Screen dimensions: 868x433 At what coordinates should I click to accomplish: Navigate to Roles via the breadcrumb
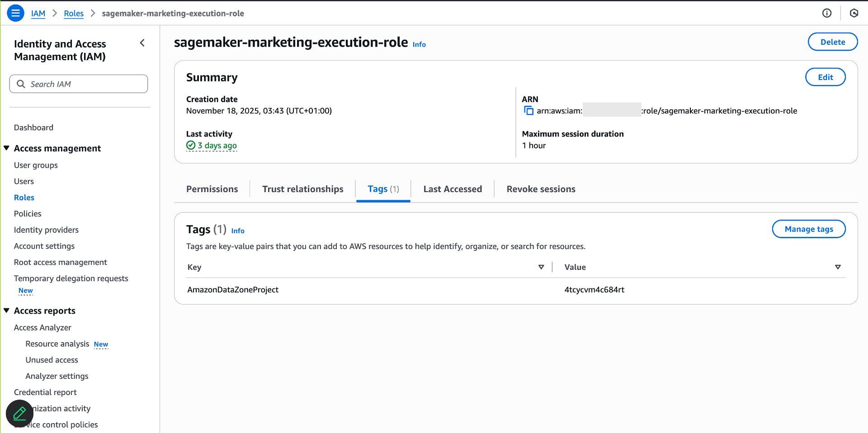[74, 13]
